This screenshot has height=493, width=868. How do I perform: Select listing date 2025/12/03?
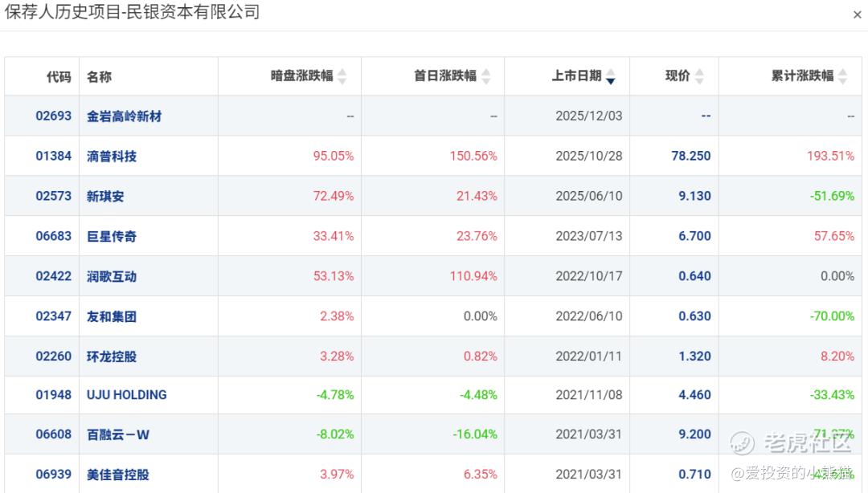click(589, 116)
